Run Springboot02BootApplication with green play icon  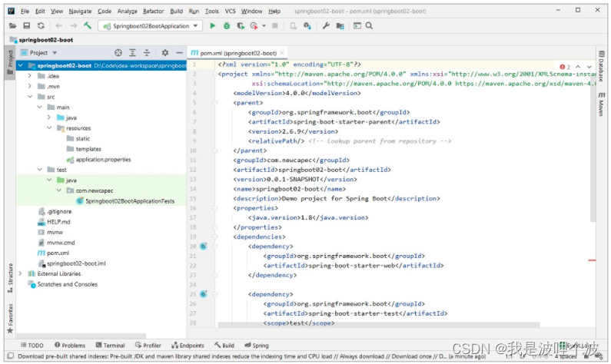(212, 26)
